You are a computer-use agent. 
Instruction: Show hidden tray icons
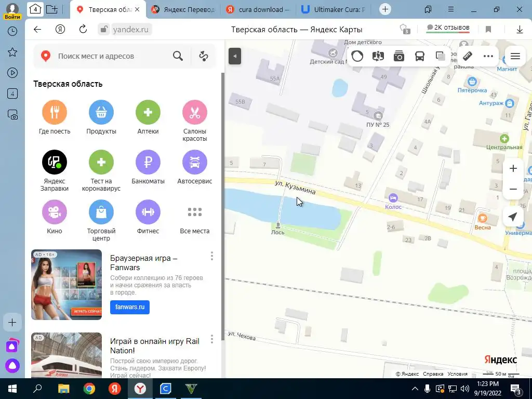tap(415, 389)
